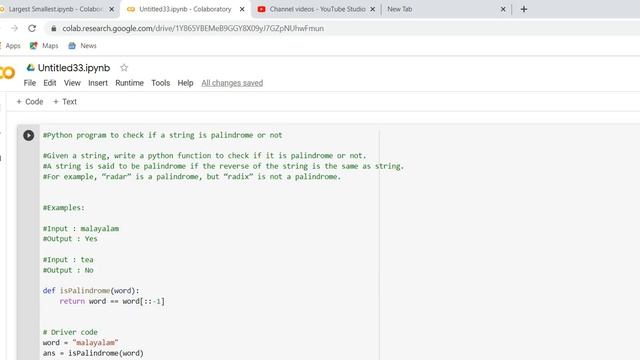
Task: Reload the page with the browser refresh icon
Action: 32,28
